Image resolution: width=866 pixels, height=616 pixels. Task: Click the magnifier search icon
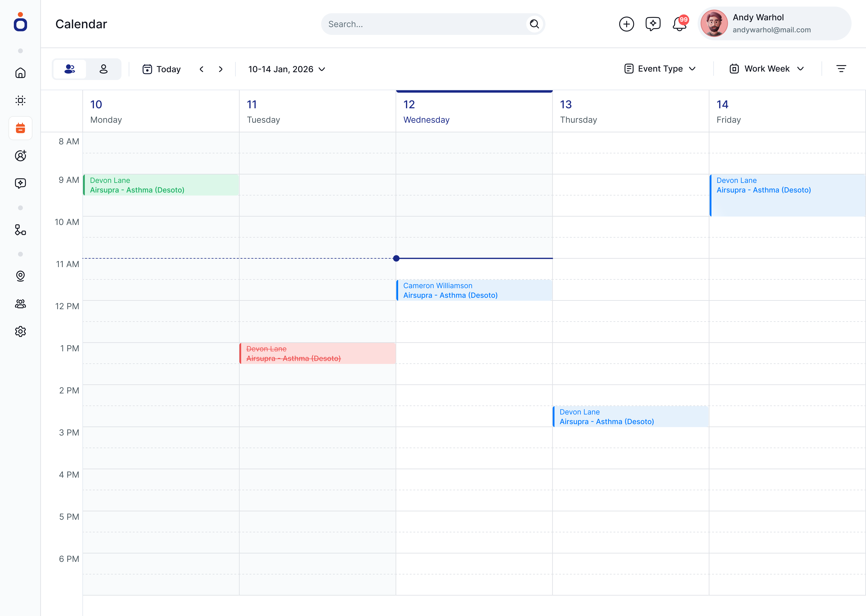534,24
